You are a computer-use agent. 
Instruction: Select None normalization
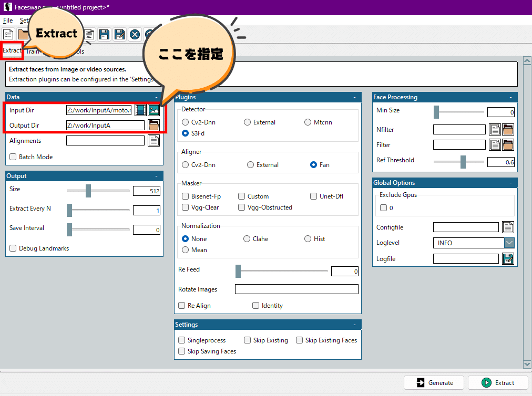pos(185,238)
